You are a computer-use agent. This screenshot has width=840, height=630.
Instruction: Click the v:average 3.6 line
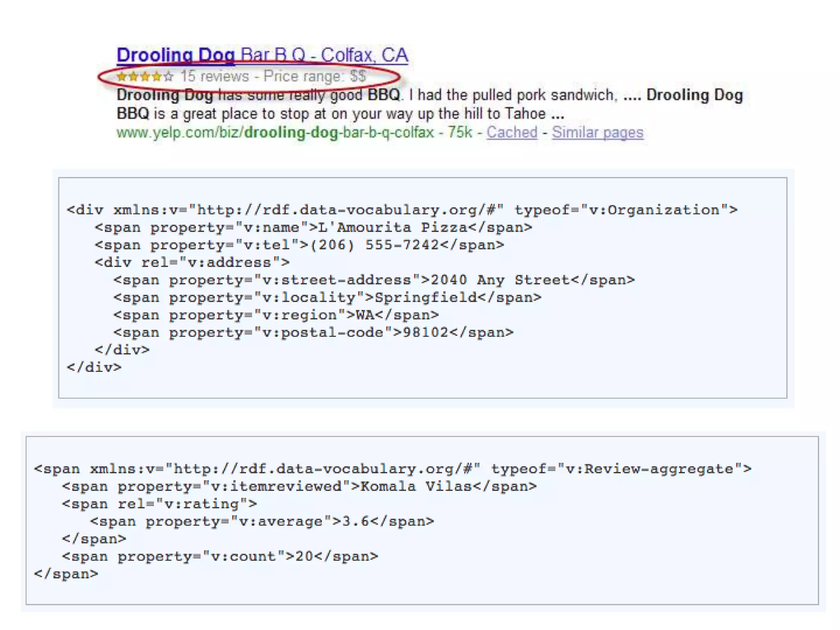coord(262,522)
